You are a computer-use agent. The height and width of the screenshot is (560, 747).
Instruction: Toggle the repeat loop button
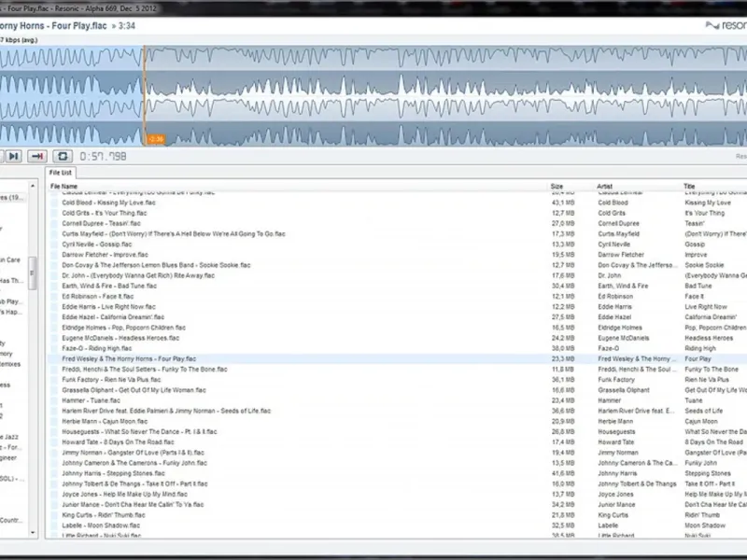63,156
